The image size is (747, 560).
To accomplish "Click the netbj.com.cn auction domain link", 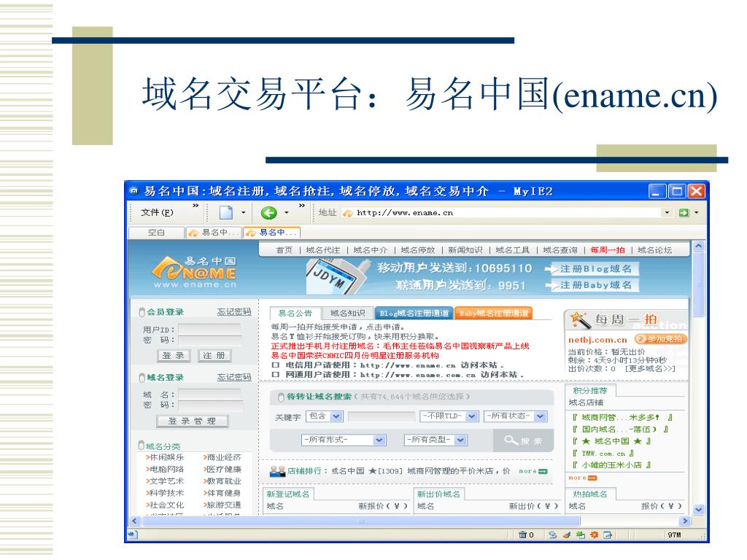I will (597, 340).
